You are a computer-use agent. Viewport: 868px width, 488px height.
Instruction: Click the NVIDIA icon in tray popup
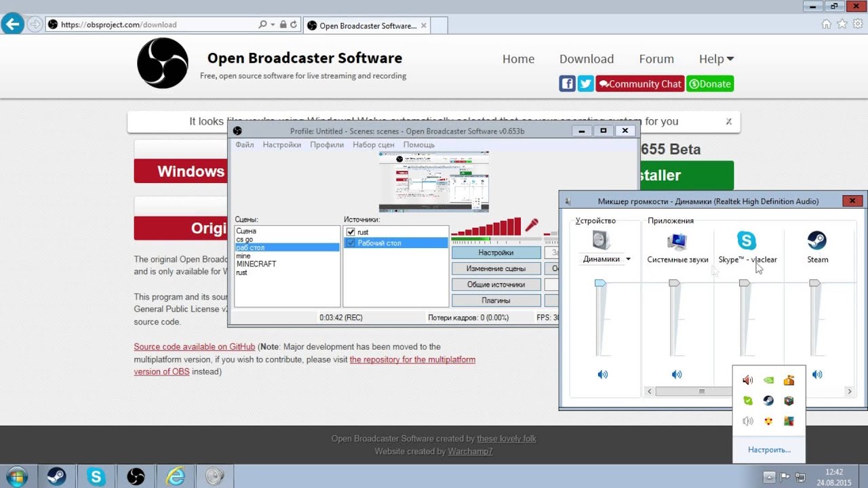point(768,381)
